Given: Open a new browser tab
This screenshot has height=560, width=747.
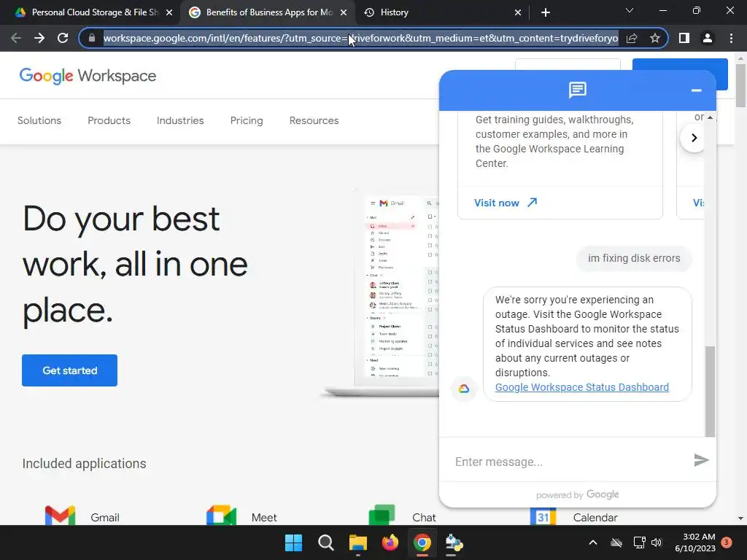Looking at the screenshot, I should click(546, 12).
